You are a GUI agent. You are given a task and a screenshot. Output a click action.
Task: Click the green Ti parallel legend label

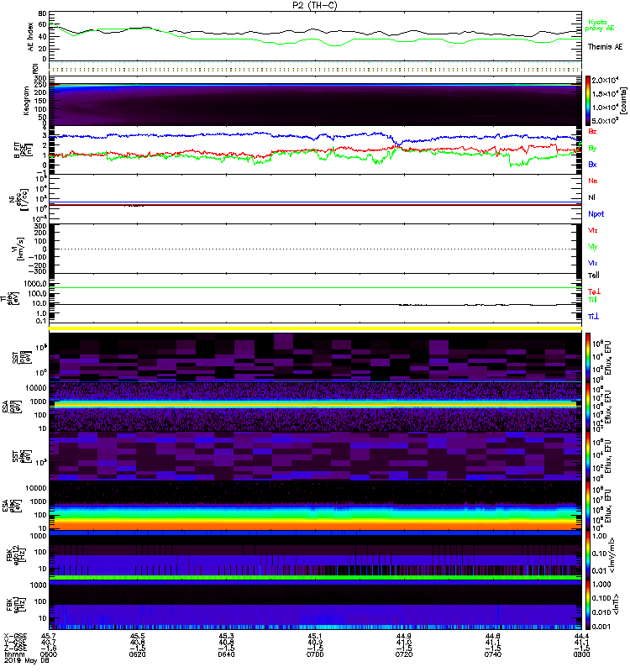pos(592,300)
